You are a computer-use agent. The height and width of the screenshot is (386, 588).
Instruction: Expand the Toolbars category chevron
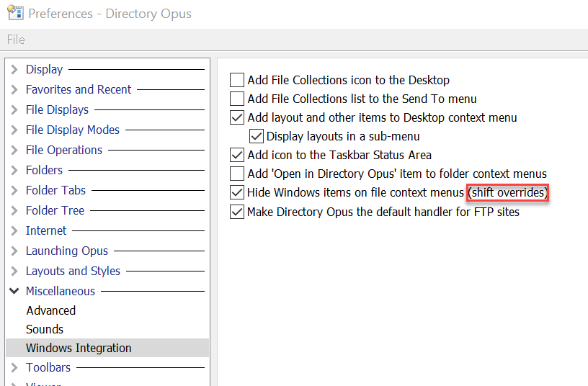pos(14,368)
